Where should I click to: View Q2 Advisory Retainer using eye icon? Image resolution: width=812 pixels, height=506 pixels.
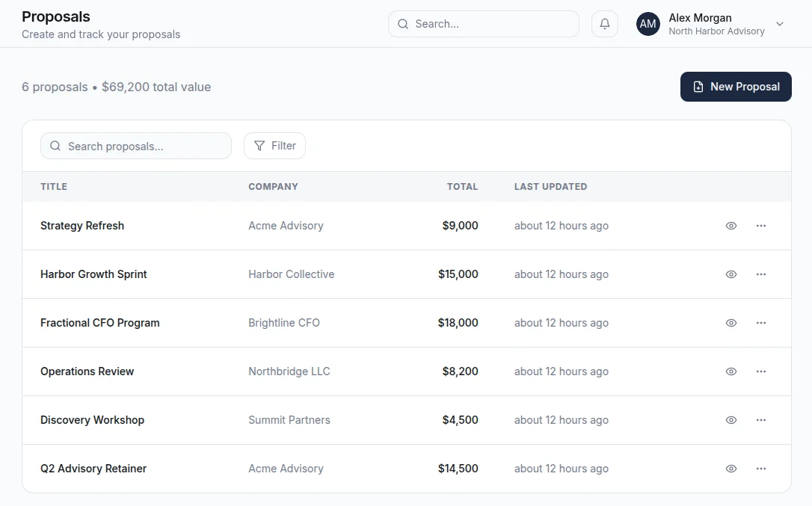pyautogui.click(x=731, y=469)
